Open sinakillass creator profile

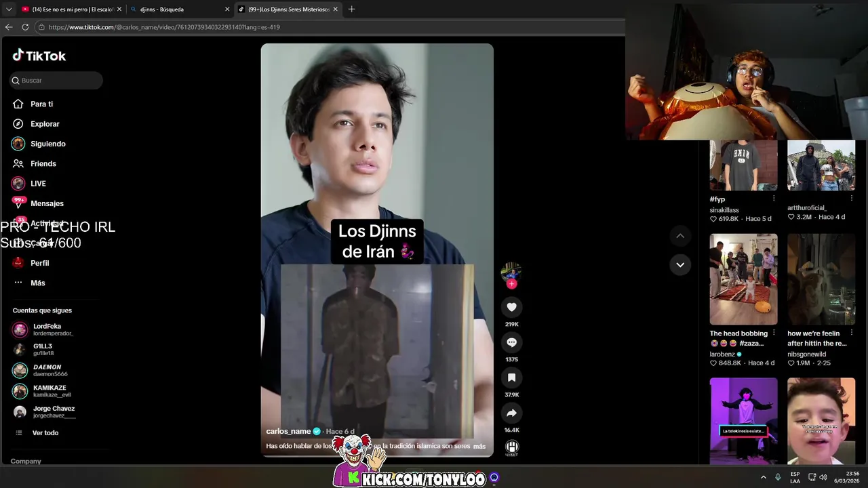click(724, 210)
